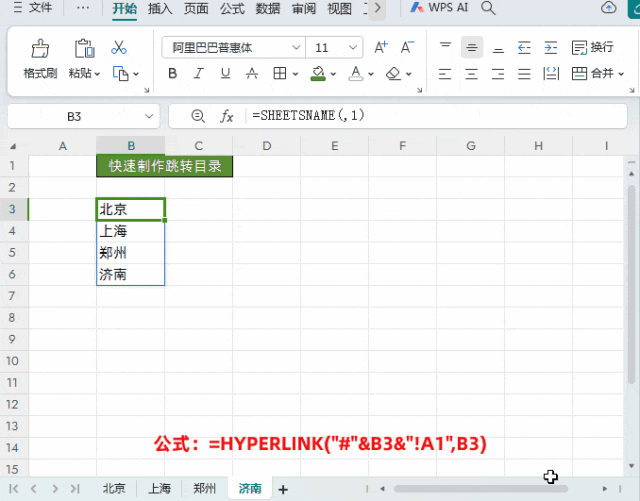Open the Name Box dropdown arrow
Image resolution: width=640 pixels, height=501 pixels.
pyautogui.click(x=149, y=116)
